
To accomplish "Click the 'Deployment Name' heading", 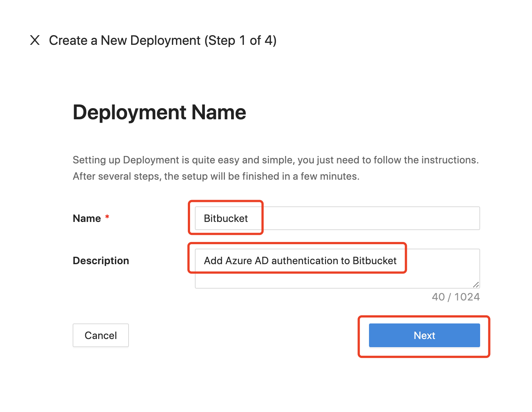I will tap(159, 112).
